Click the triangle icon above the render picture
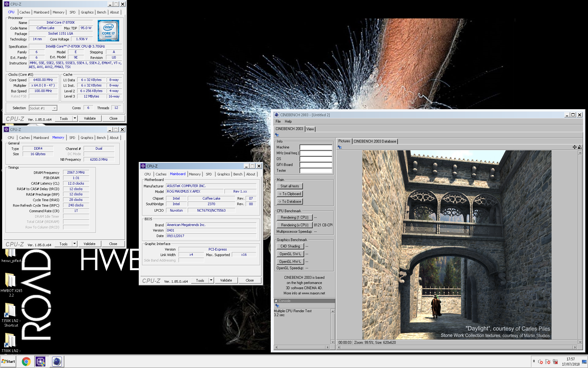 579,147
